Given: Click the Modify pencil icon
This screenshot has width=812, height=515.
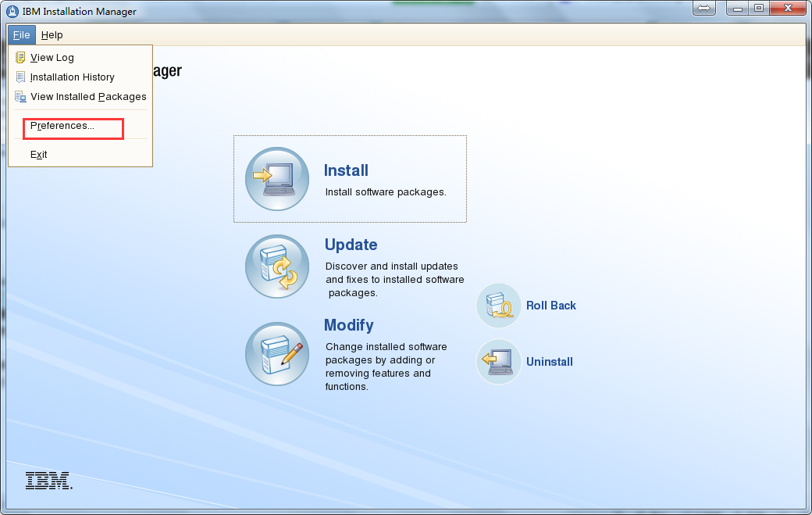Looking at the screenshot, I should coord(277,354).
